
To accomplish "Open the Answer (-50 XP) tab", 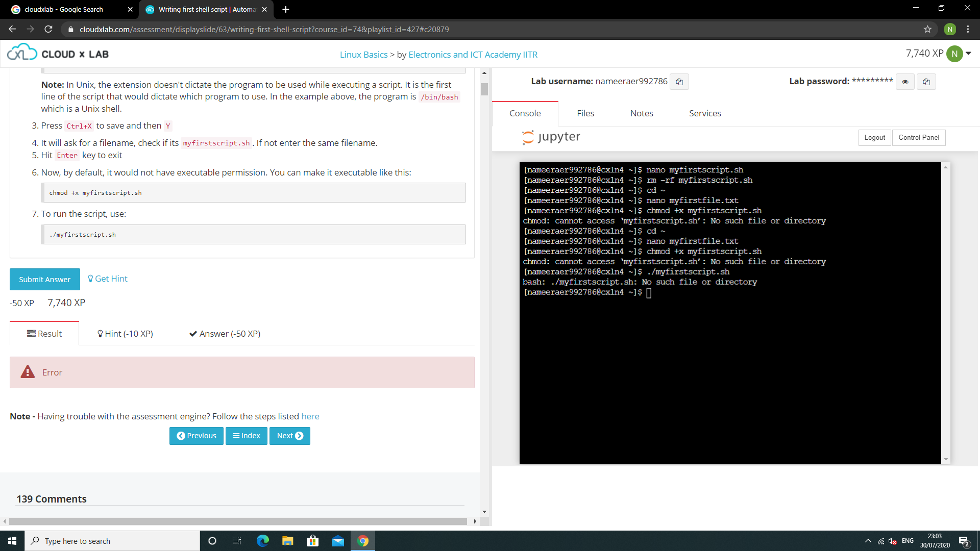I will point(225,334).
